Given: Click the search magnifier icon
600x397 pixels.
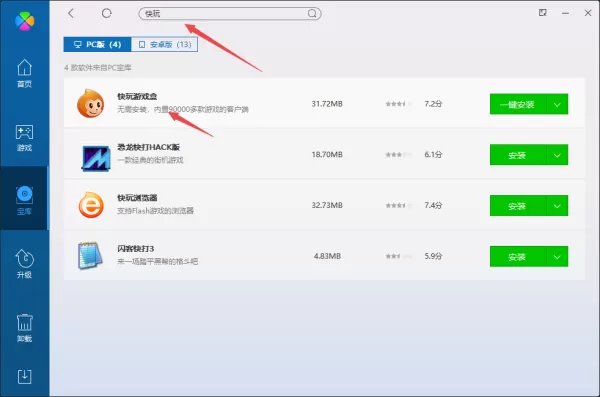Looking at the screenshot, I should (312, 14).
